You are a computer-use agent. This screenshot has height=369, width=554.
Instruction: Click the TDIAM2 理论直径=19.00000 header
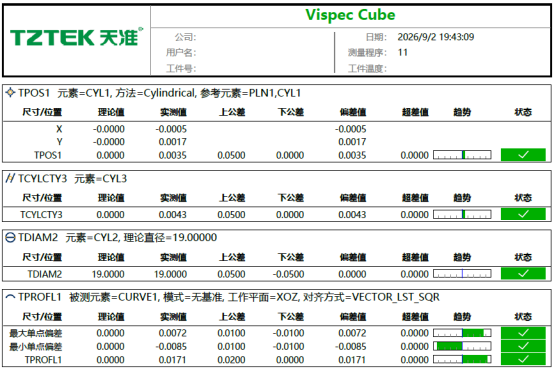tap(117, 238)
